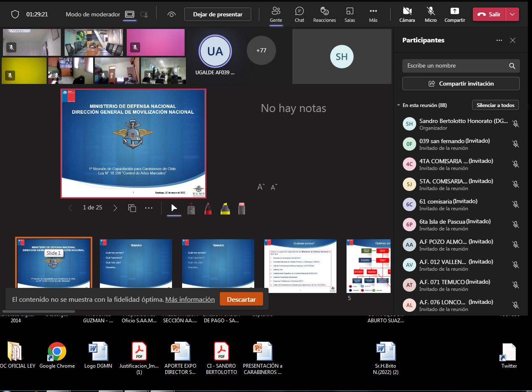Click the Dejar de presentar button
532x392 pixels.
218,14
